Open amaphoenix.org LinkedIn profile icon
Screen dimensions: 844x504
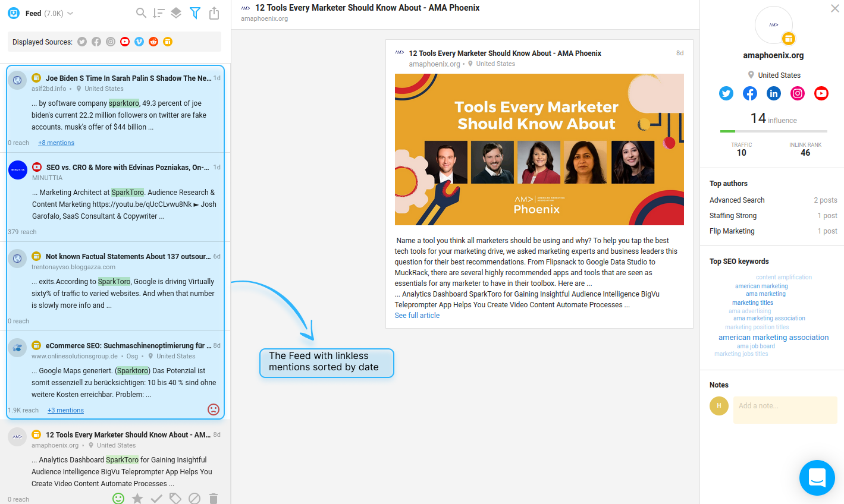point(774,93)
